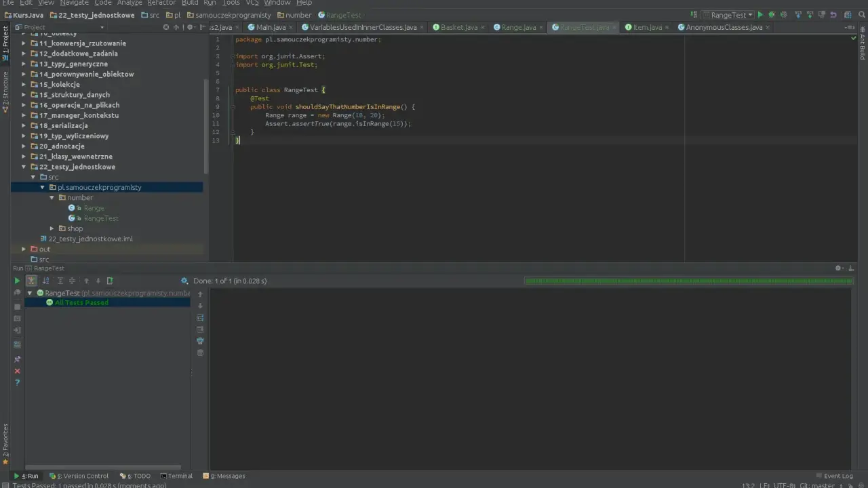
Task: Click the Print console output icon
Action: click(200, 341)
